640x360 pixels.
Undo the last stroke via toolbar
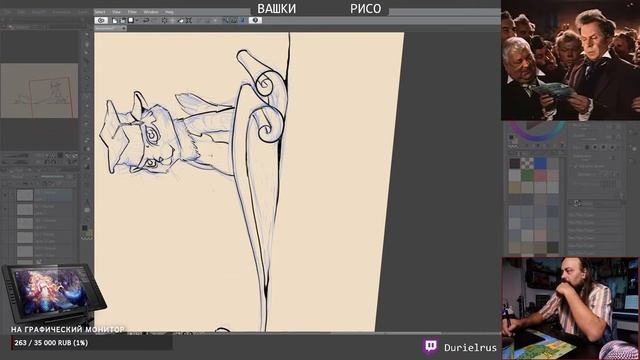tap(146, 20)
